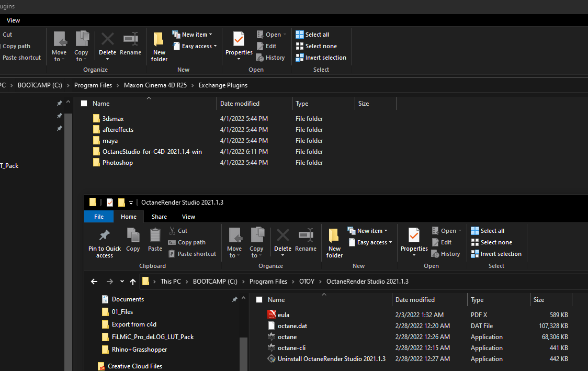This screenshot has height=371, width=588.
Task: Open Quick Access Toolbar customize arrow in OctaneRender title
Action: click(x=131, y=203)
